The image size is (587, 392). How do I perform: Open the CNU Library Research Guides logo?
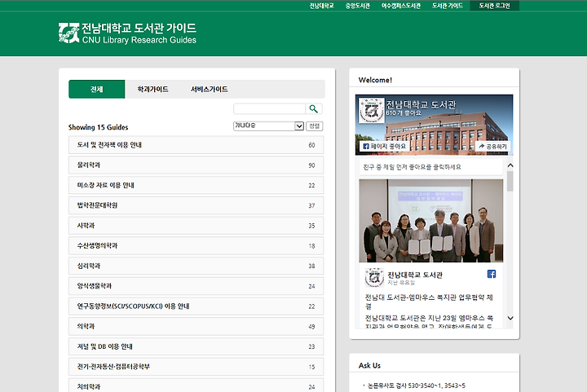[127, 33]
